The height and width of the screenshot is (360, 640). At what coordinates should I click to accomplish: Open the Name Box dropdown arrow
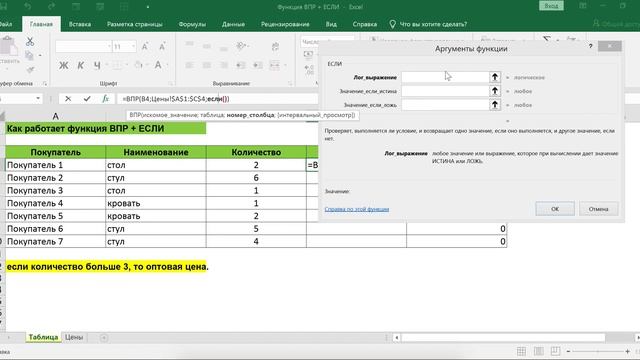click(38, 98)
